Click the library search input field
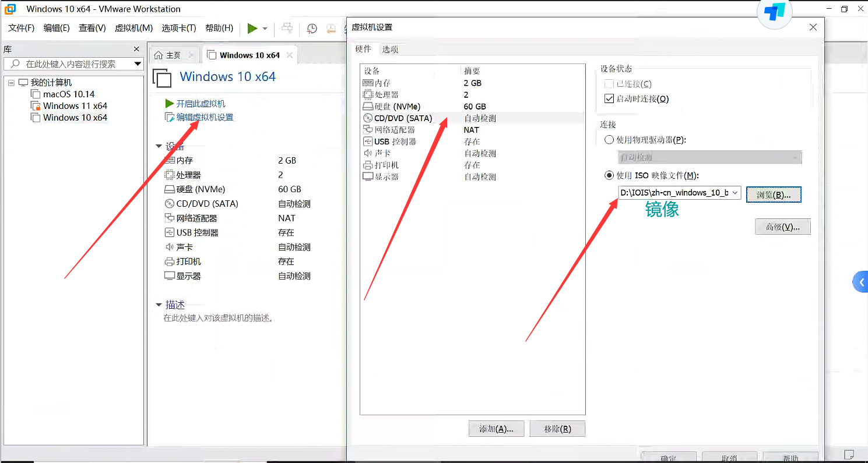868x463 pixels. (x=73, y=64)
